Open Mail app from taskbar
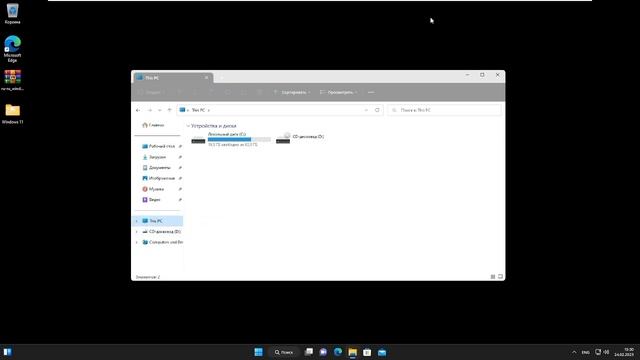Viewport: 640px width, 360px height. [382, 352]
